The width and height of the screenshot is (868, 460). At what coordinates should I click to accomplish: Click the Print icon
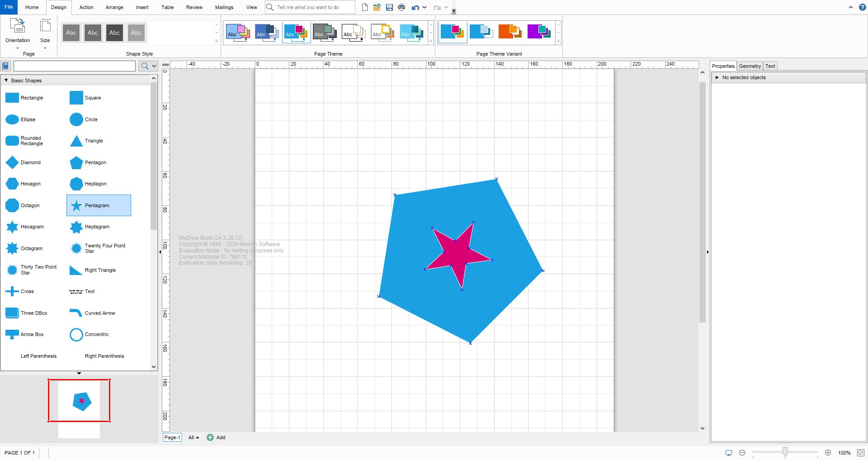click(401, 7)
